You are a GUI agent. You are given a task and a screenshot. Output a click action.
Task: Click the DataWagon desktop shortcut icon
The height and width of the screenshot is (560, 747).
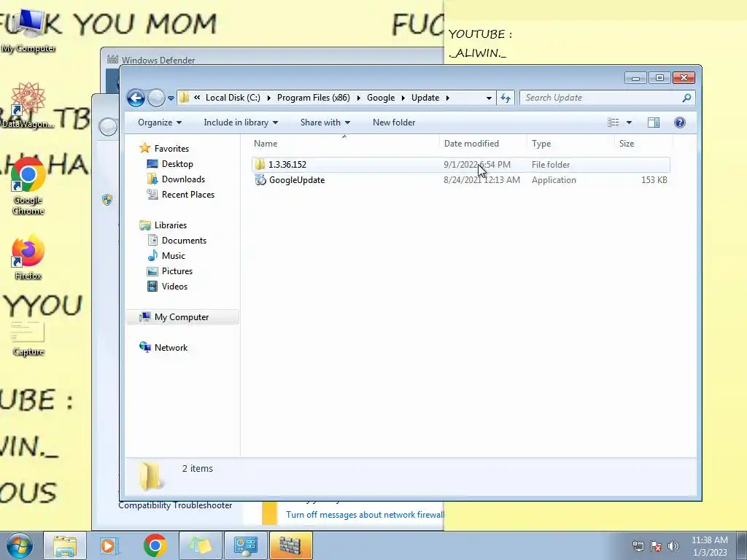coord(28,106)
